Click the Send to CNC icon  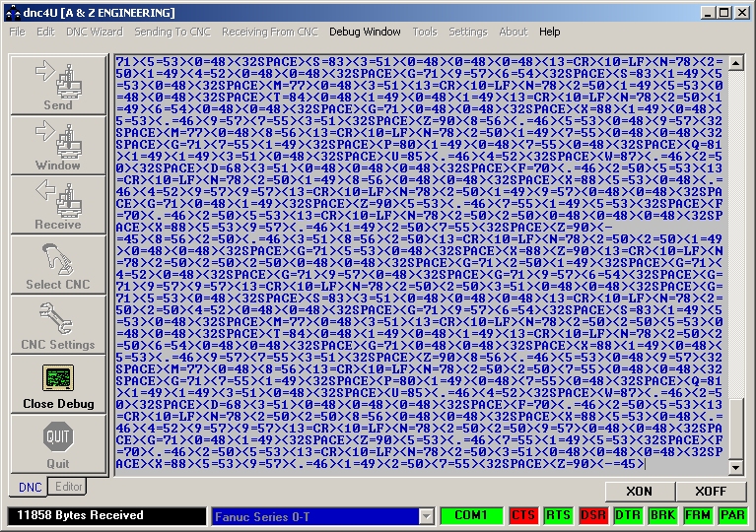pos(57,79)
